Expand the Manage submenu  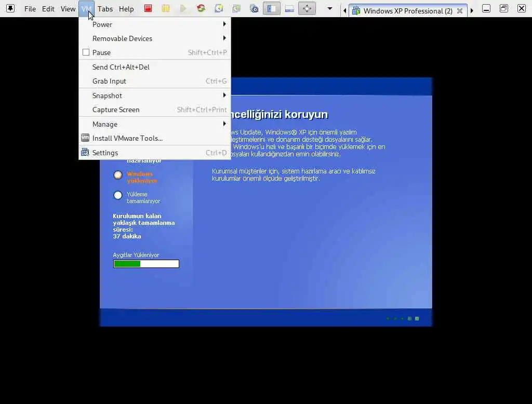click(224, 124)
